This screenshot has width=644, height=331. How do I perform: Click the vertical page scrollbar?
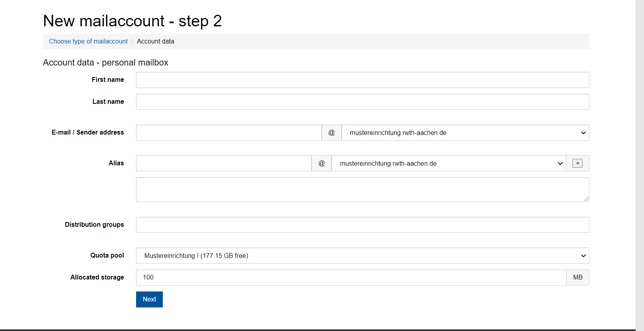(640, 160)
